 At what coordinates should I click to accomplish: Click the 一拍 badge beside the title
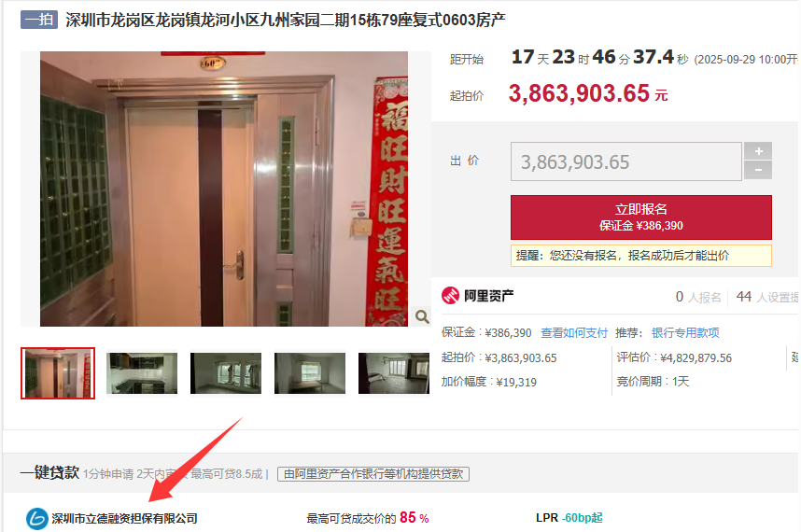pos(39,20)
